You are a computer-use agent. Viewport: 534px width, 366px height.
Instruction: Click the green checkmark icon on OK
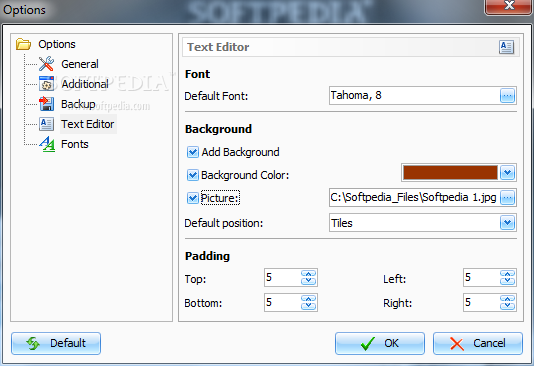point(368,344)
